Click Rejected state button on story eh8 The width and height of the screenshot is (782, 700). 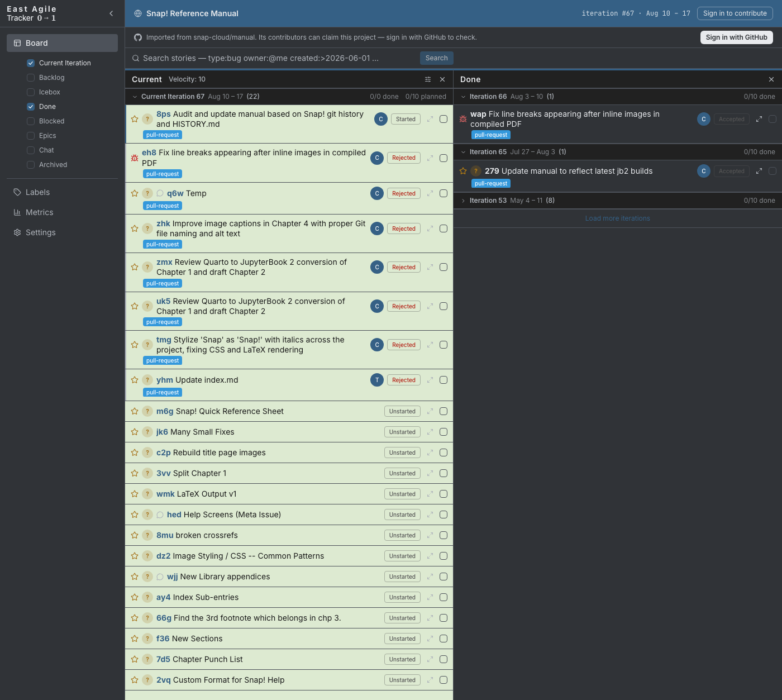click(404, 158)
